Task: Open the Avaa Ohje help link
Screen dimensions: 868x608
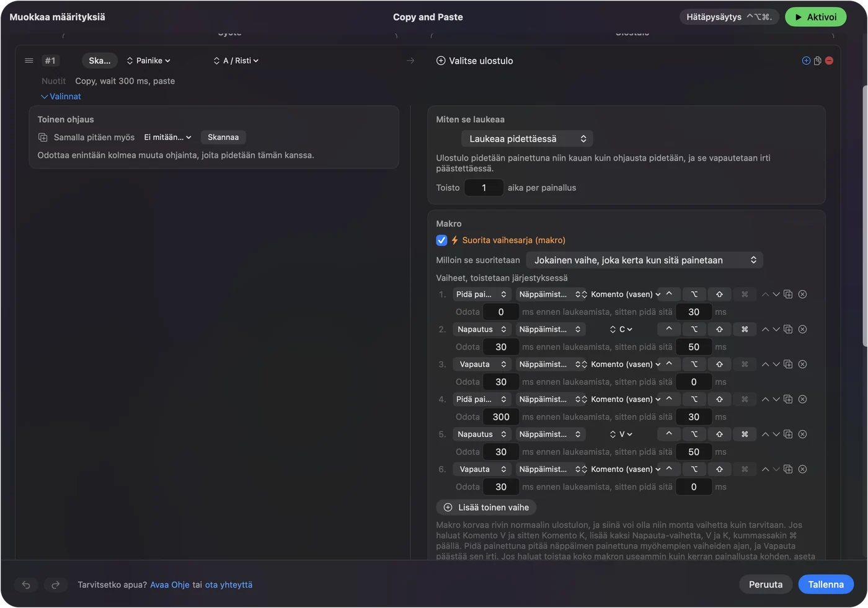Action: (170, 584)
